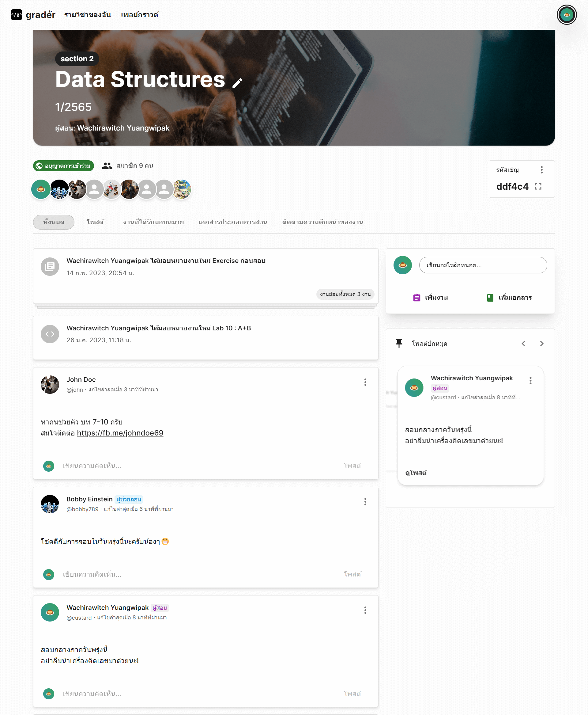
Task: Go to next pinned post
Action: pyautogui.click(x=541, y=344)
